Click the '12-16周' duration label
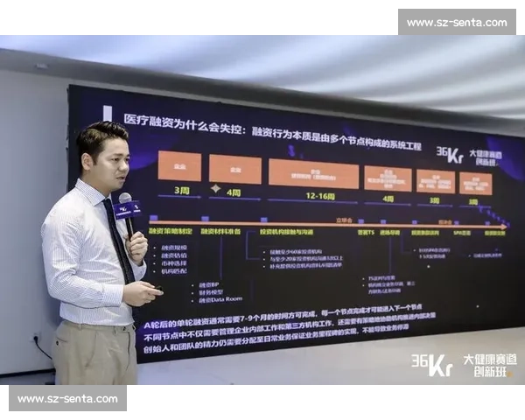Image resolution: width=525 pixels, height=420 pixels. coord(320,196)
